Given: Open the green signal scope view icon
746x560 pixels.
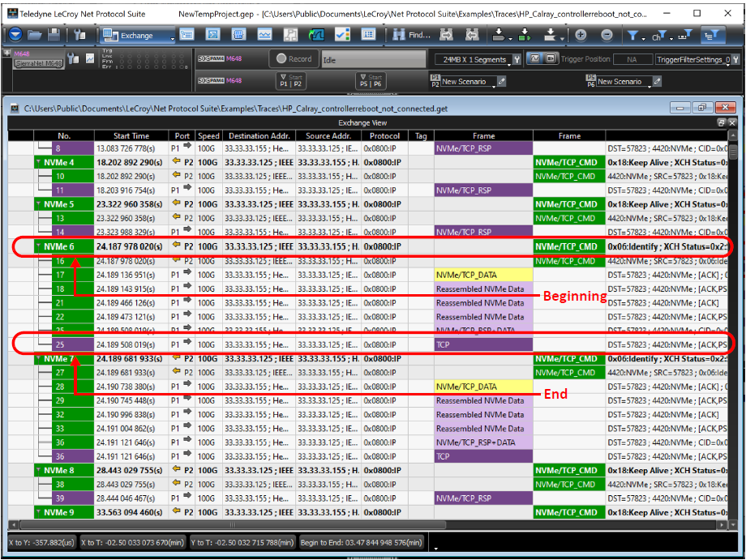Looking at the screenshot, I should (x=316, y=35).
